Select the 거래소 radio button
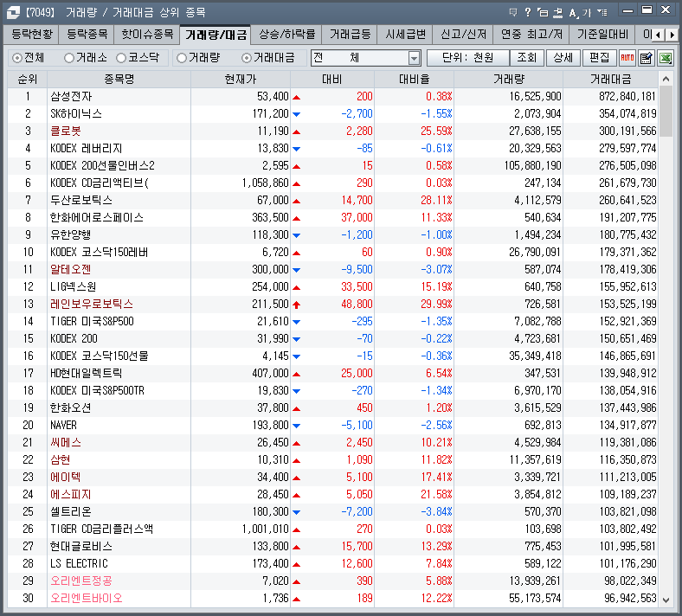 [x=85, y=58]
